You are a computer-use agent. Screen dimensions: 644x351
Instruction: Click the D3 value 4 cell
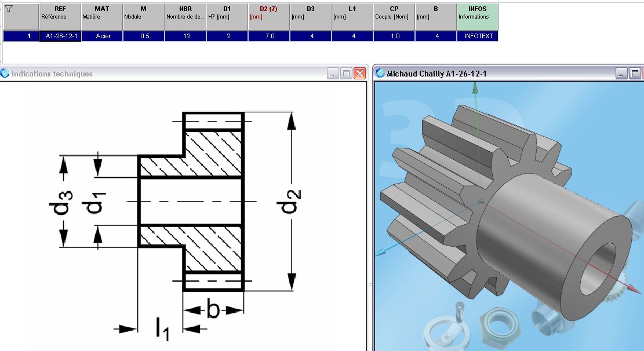point(311,36)
